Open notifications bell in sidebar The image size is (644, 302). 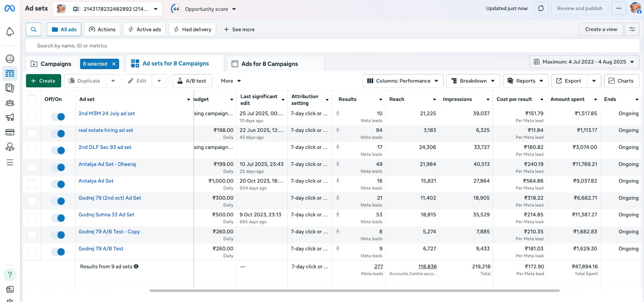[10, 32]
